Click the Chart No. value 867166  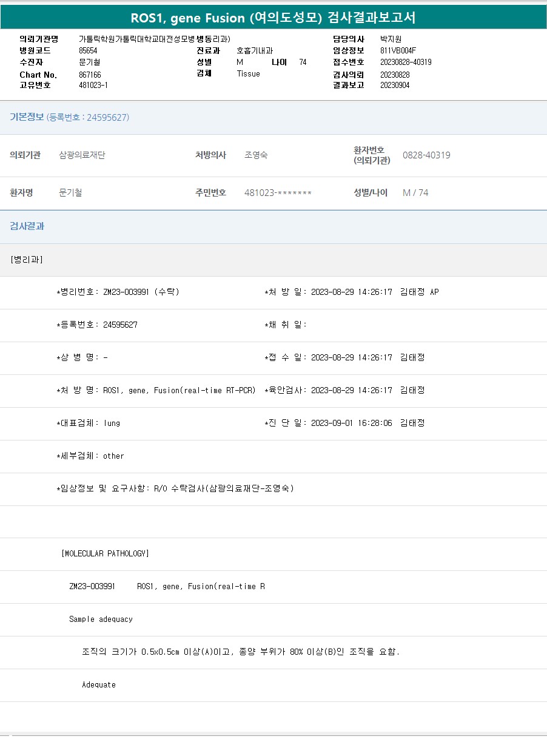tap(90, 75)
